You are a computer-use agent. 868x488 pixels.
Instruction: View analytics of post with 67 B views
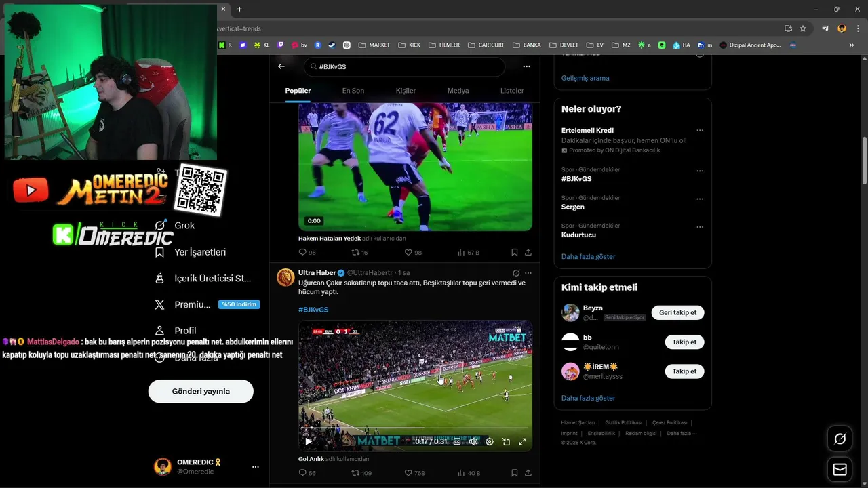[x=469, y=252]
